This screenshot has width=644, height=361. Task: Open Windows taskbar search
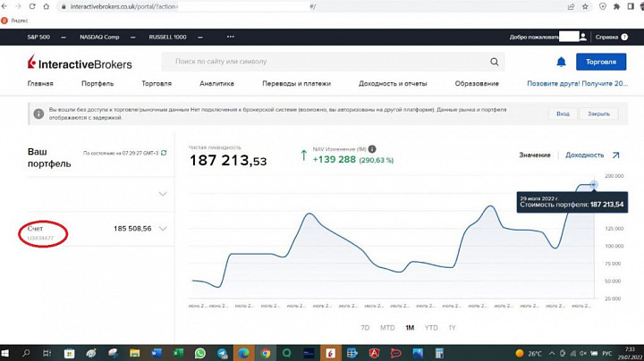click(26, 353)
